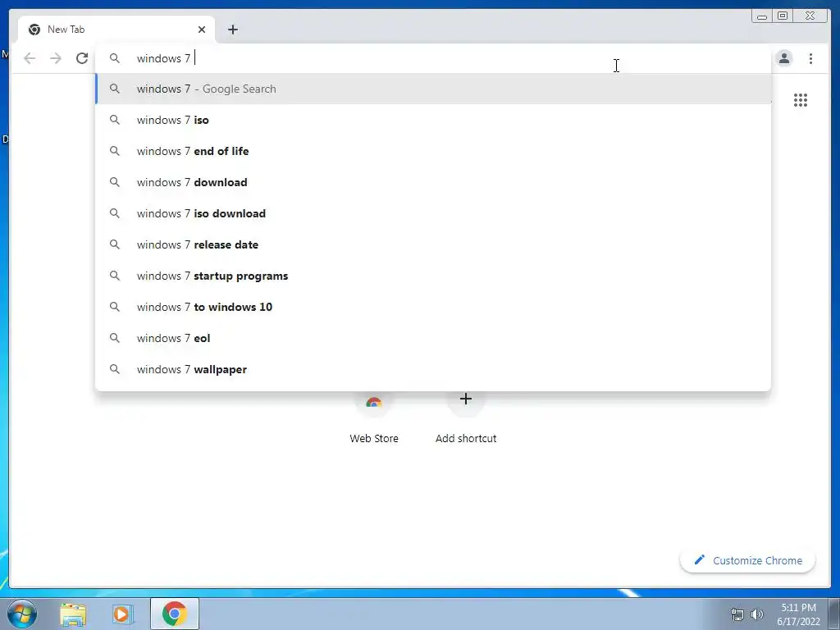This screenshot has width=840, height=630.
Task: Close the New Tab tab
Action: [202, 30]
